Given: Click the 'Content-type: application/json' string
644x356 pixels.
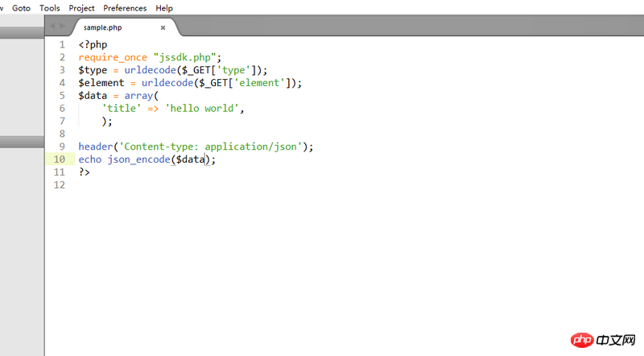Looking at the screenshot, I should [210, 147].
